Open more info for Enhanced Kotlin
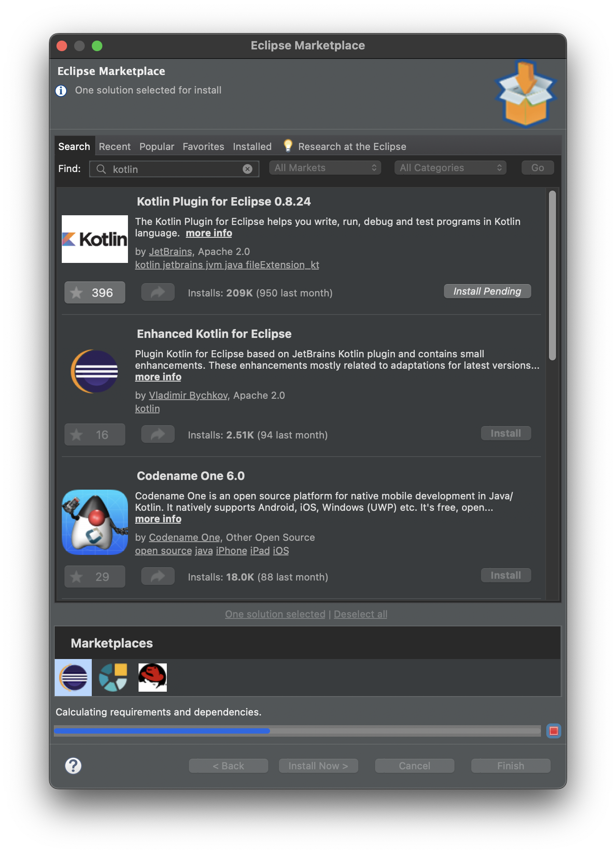 click(158, 377)
